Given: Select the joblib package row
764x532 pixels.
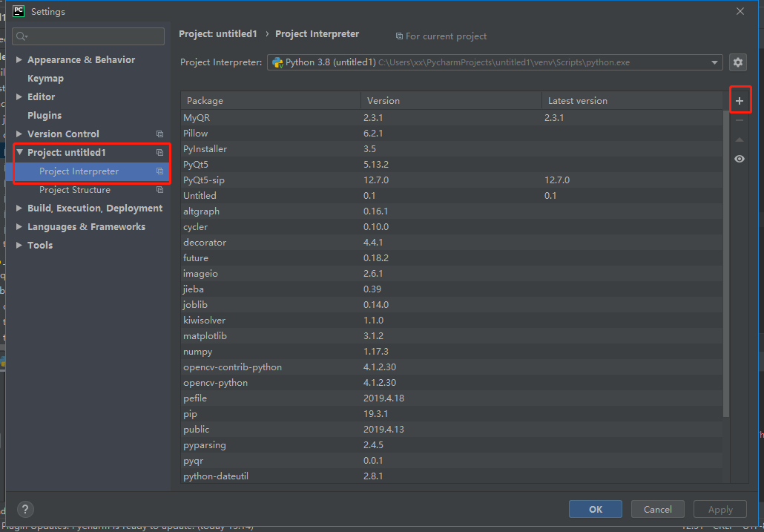Looking at the screenshot, I should tap(452, 304).
